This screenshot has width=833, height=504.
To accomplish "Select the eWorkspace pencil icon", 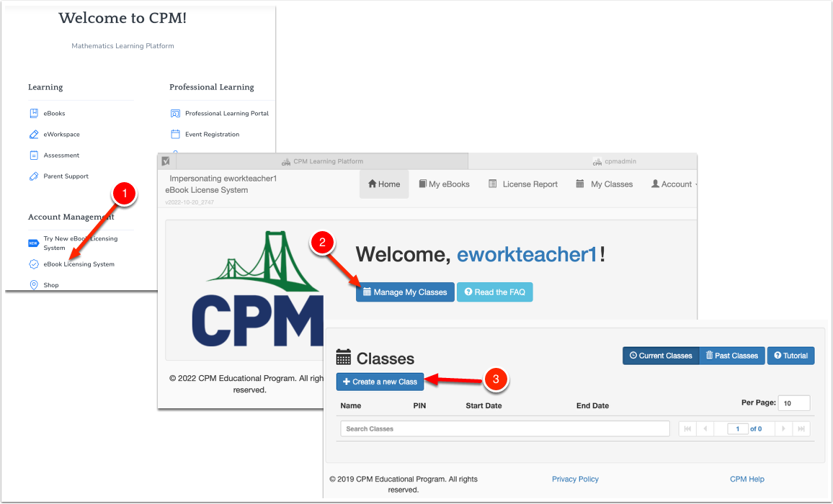I will point(33,134).
